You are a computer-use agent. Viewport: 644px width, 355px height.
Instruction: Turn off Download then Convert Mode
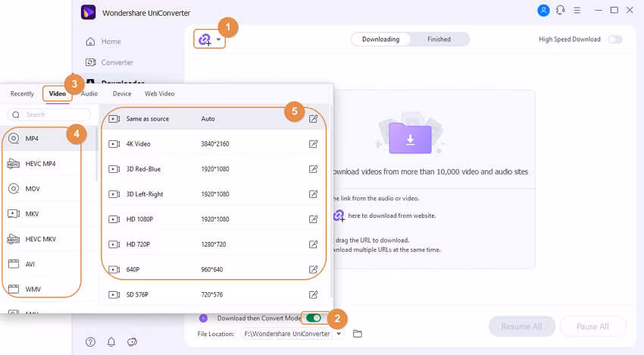[314, 318]
